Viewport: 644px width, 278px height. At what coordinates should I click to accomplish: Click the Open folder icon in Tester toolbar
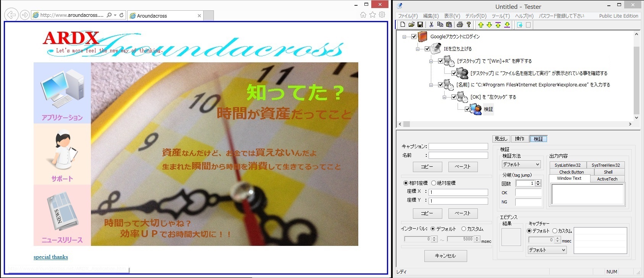pyautogui.click(x=411, y=25)
